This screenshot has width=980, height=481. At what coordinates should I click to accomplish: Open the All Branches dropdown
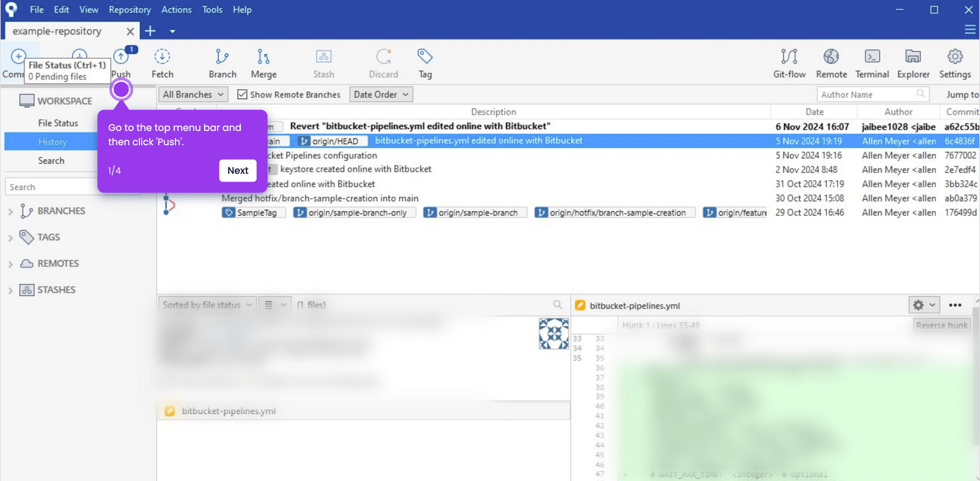[193, 94]
